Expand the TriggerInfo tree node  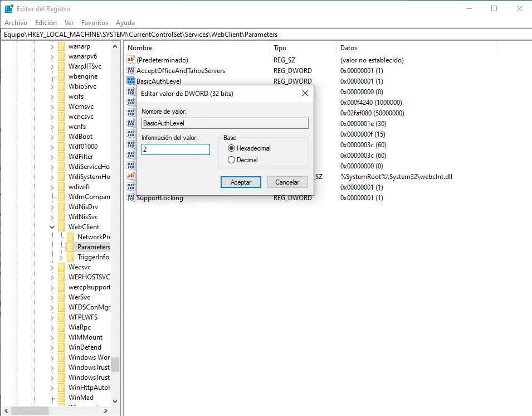pyautogui.click(x=61, y=258)
